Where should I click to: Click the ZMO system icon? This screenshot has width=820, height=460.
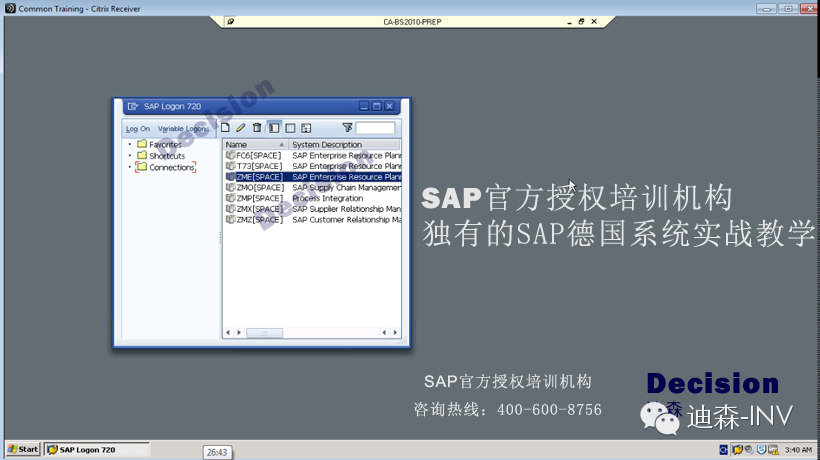(230, 187)
